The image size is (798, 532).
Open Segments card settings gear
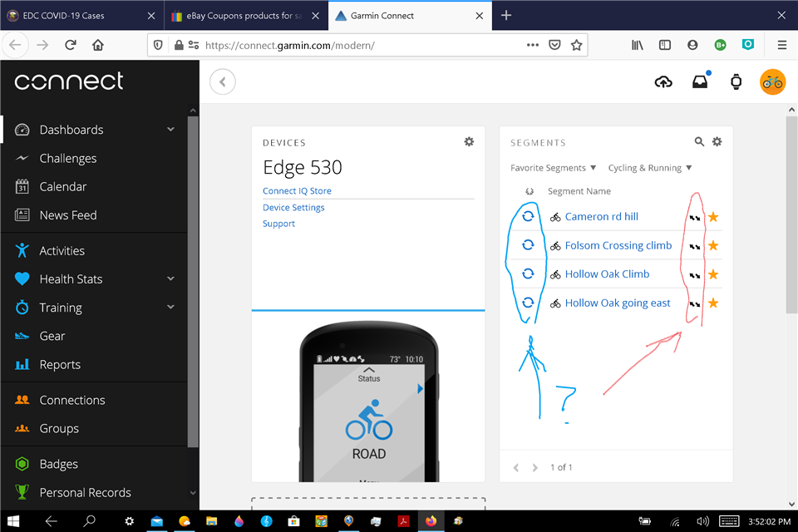pyautogui.click(x=717, y=142)
